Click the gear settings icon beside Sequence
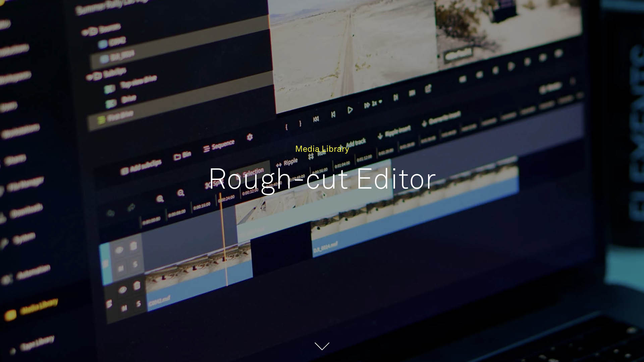644x362 pixels. point(250,137)
